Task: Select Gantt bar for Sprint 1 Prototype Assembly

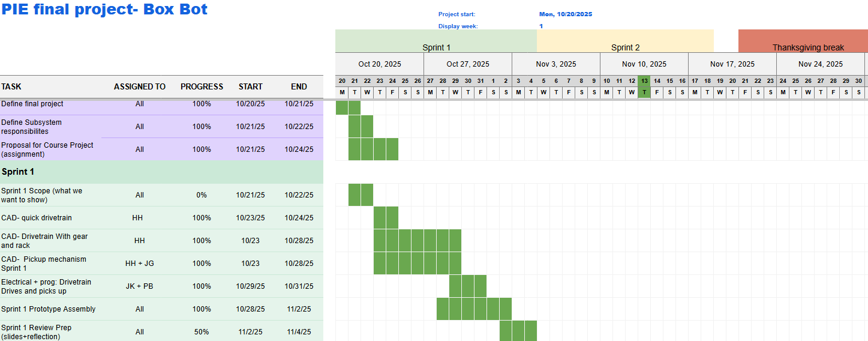Action: point(474,309)
